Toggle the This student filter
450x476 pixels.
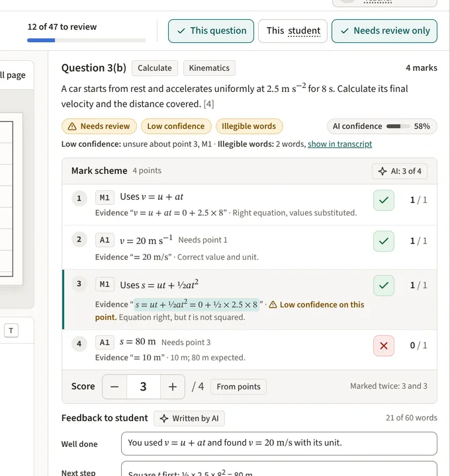coord(292,31)
